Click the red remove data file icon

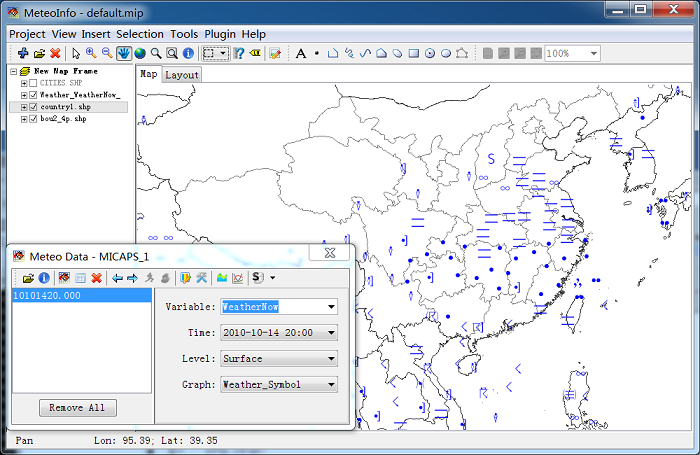[96, 278]
